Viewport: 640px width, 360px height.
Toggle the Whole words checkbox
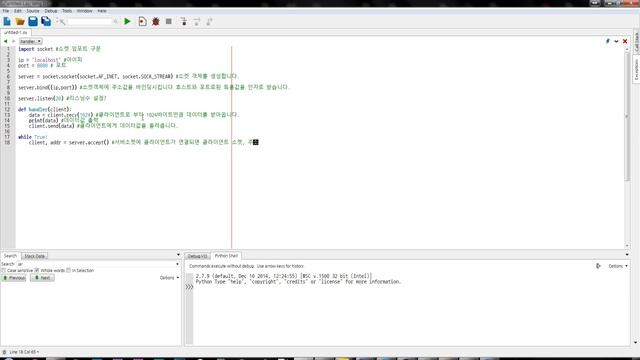coord(37,270)
